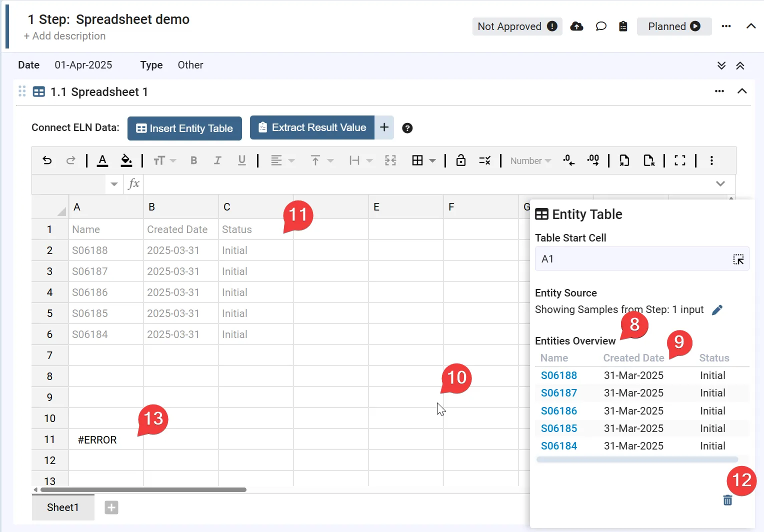Viewport: 764px width, 532px height.
Task: Click the undo icon in spreadsheet toolbar
Action: (x=47, y=160)
